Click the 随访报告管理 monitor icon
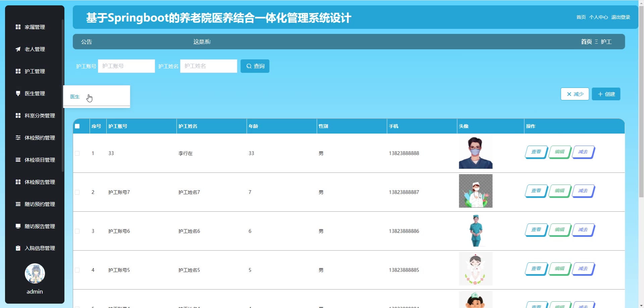The image size is (644, 308). [18, 226]
